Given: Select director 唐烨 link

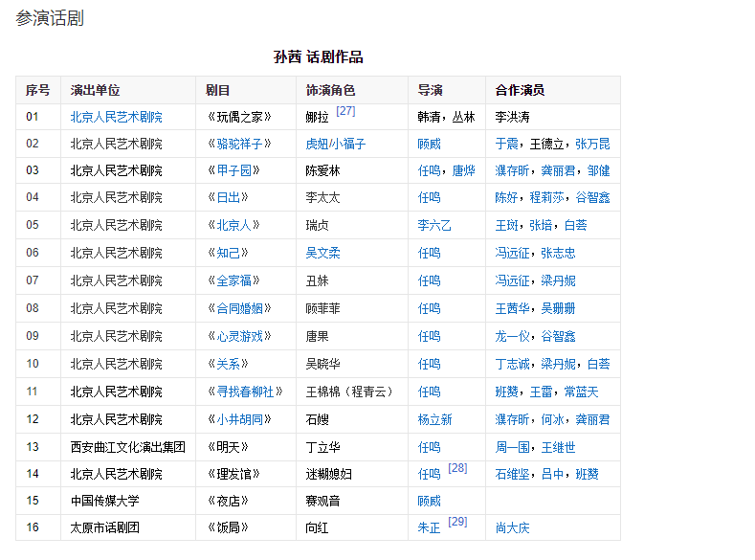Looking at the screenshot, I should 463,170.
